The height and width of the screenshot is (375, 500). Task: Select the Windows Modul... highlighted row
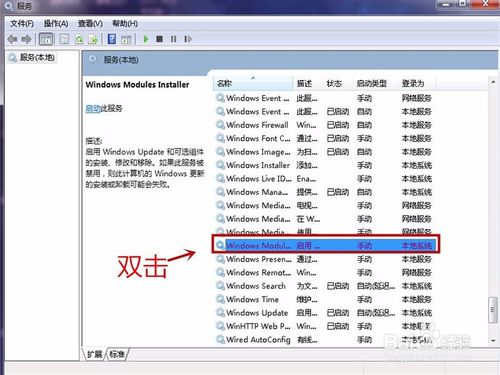[325, 246]
